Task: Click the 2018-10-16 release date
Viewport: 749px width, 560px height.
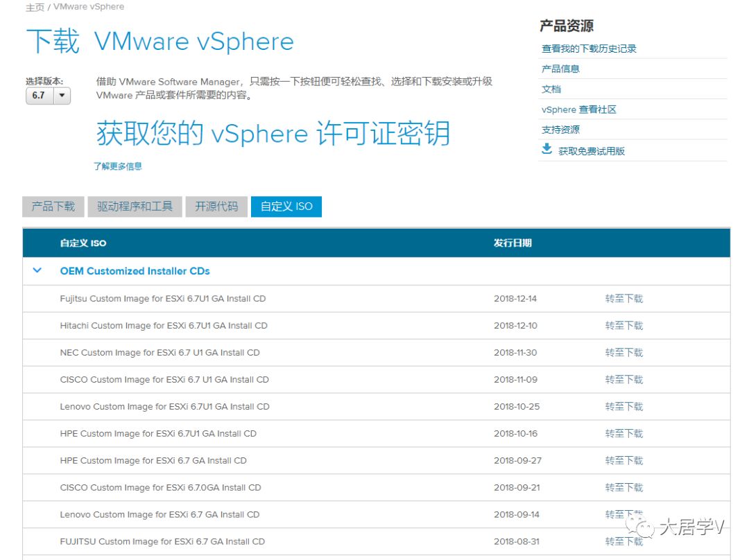Action: (515, 433)
